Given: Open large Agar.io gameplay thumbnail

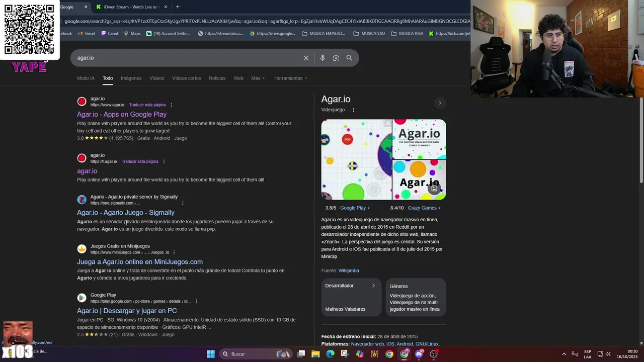Looking at the screenshot, I should 356,159.
